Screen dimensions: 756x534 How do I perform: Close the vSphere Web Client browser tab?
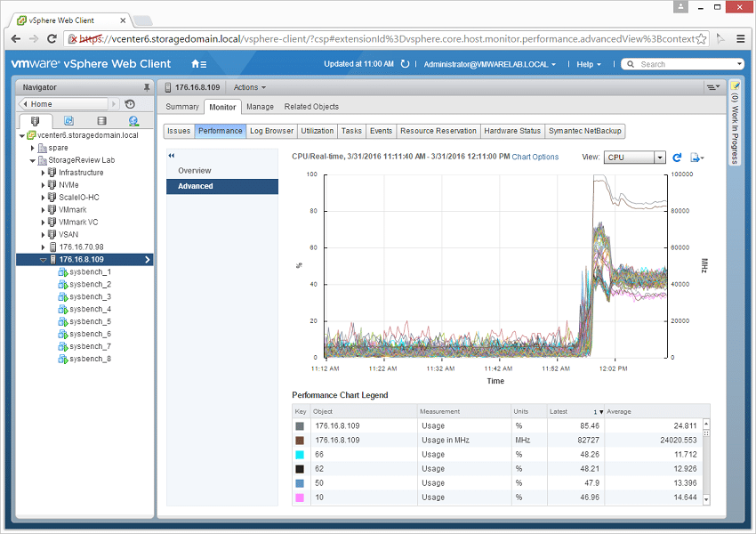pyautogui.click(x=123, y=20)
